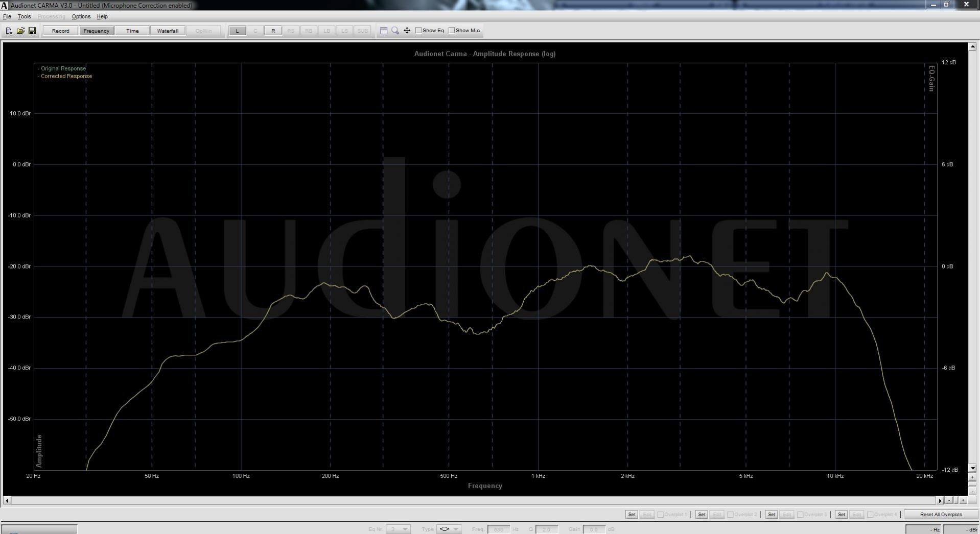The image size is (980, 534).
Task: Click the dBr readout in status bar
Action: tap(961, 529)
